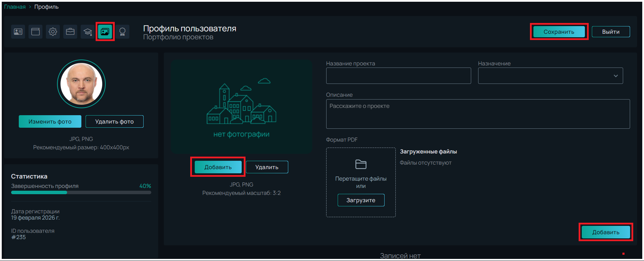The image size is (644, 261).
Task: Click the Профиль breadcrumb item
Action: [46, 7]
